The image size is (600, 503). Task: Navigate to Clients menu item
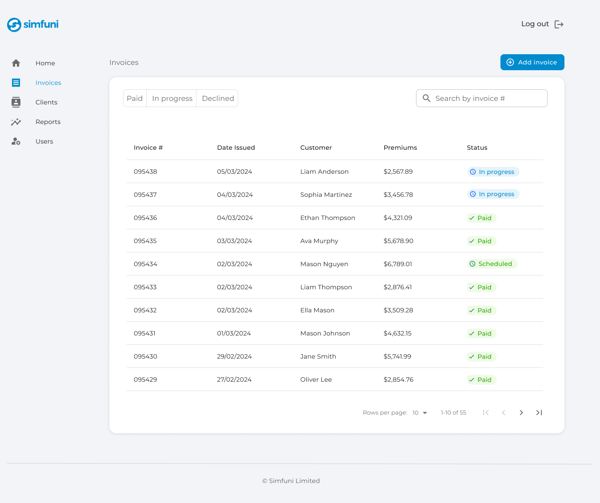tap(46, 102)
